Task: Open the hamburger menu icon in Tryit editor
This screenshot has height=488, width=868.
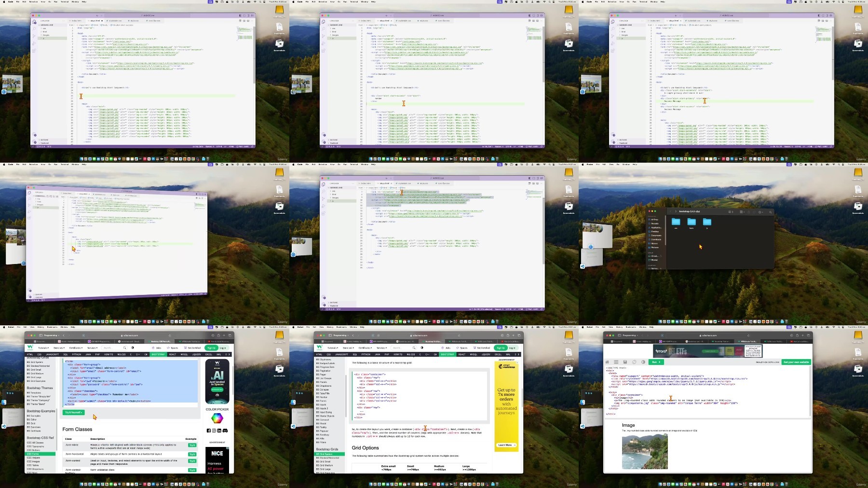Action: pyautogui.click(x=616, y=362)
